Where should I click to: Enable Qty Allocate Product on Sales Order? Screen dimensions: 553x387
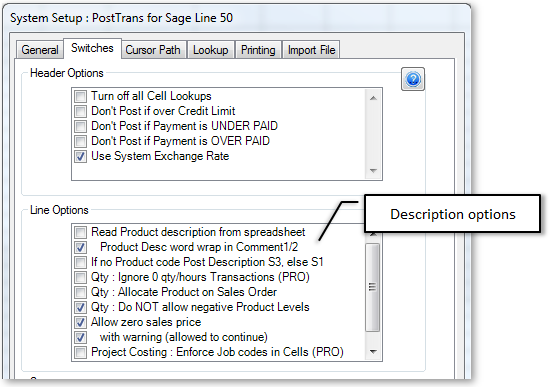pyautogui.click(x=80, y=292)
